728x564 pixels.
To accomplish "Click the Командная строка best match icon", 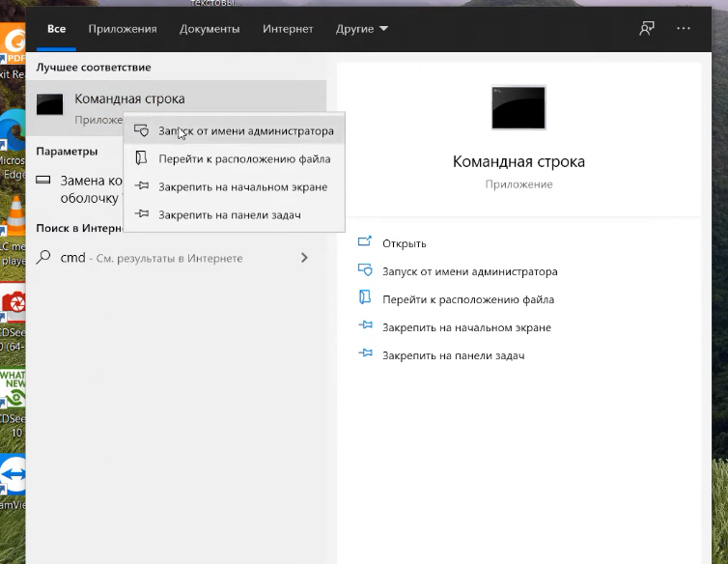I will coord(50,104).
